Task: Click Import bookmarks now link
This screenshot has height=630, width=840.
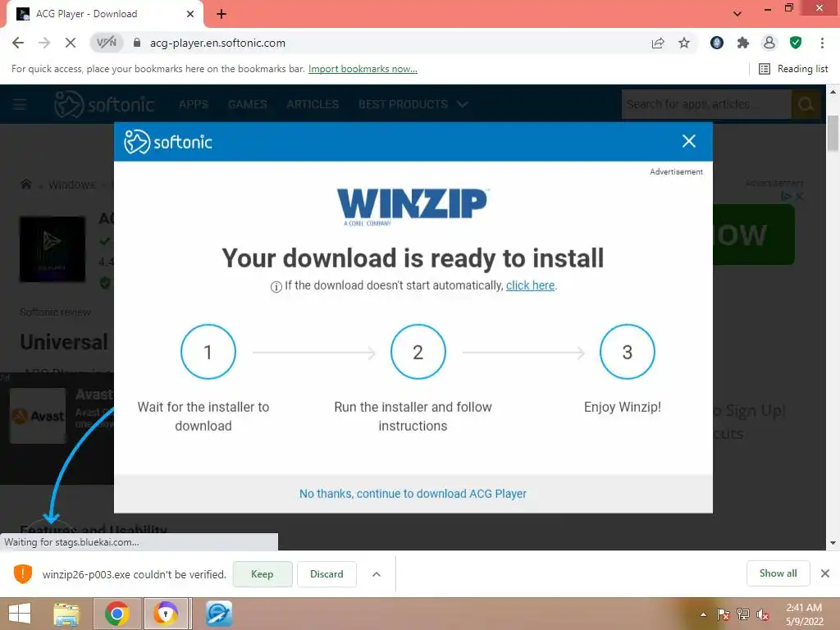Action: [363, 69]
